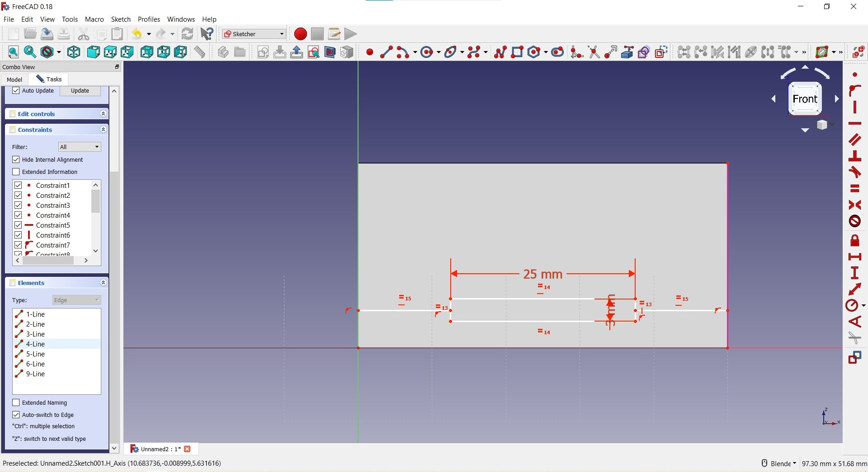868x472 pixels.
Task: Apply the Block constraint icon
Action: pyautogui.click(x=854, y=221)
